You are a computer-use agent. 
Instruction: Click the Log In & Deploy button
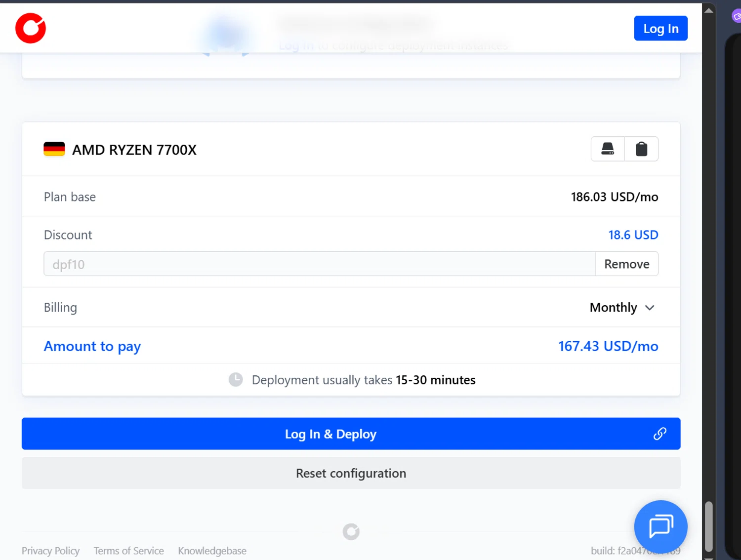click(351, 434)
